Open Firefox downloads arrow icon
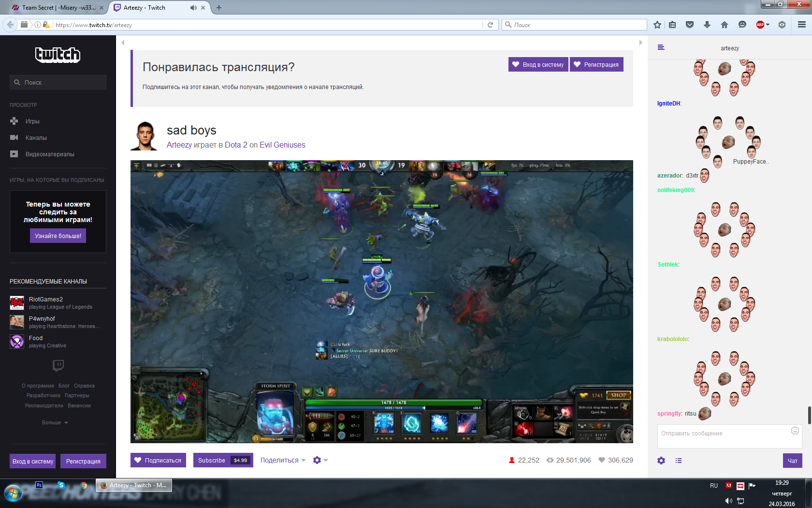Viewport: 812px width, 508px height. coord(707,25)
